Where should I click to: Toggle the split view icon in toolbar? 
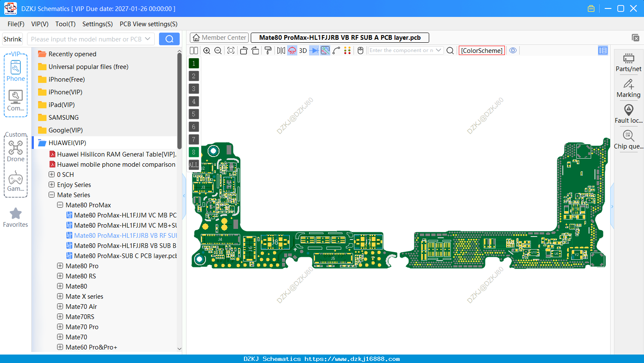pyautogui.click(x=194, y=50)
